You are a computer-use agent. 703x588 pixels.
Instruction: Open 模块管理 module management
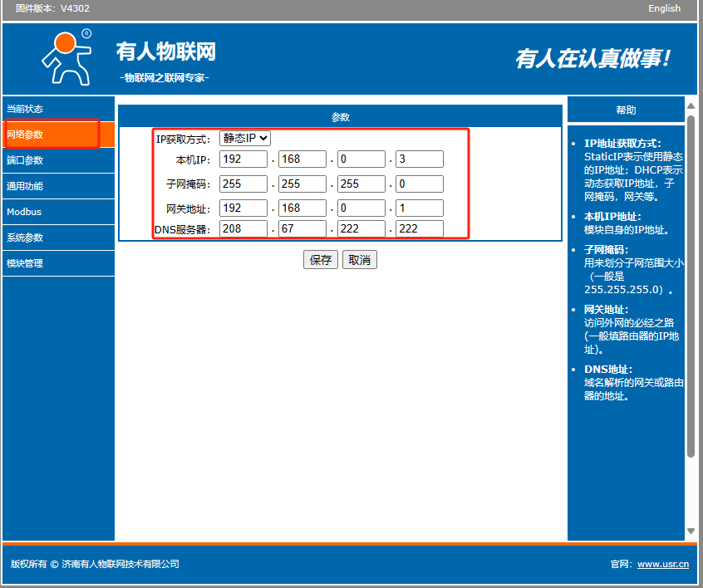click(25, 263)
